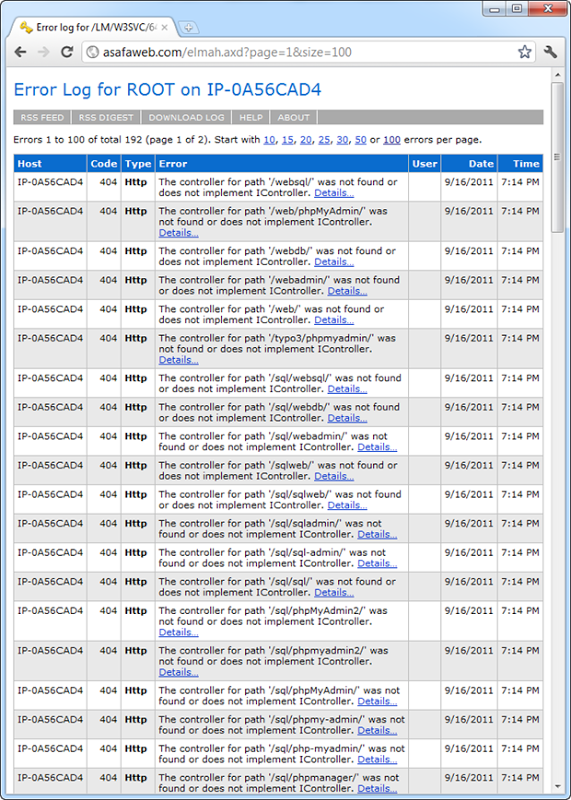Click the Error column header
This screenshot has height=800, width=571.
point(282,164)
